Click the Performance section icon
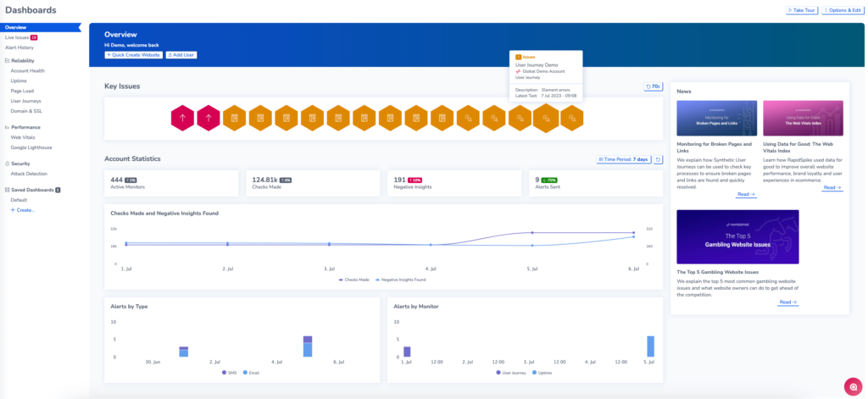 [7, 127]
